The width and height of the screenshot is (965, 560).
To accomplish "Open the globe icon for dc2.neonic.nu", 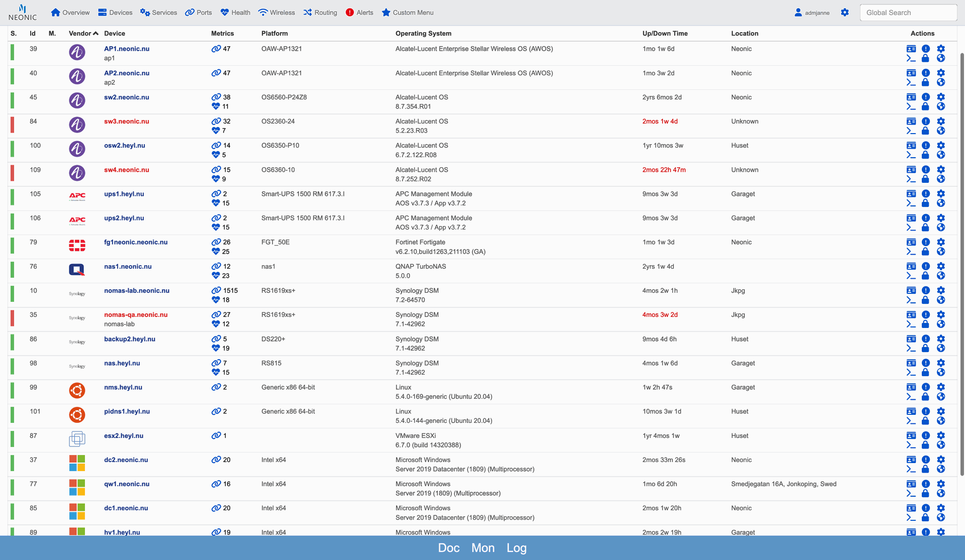I will 941,469.
